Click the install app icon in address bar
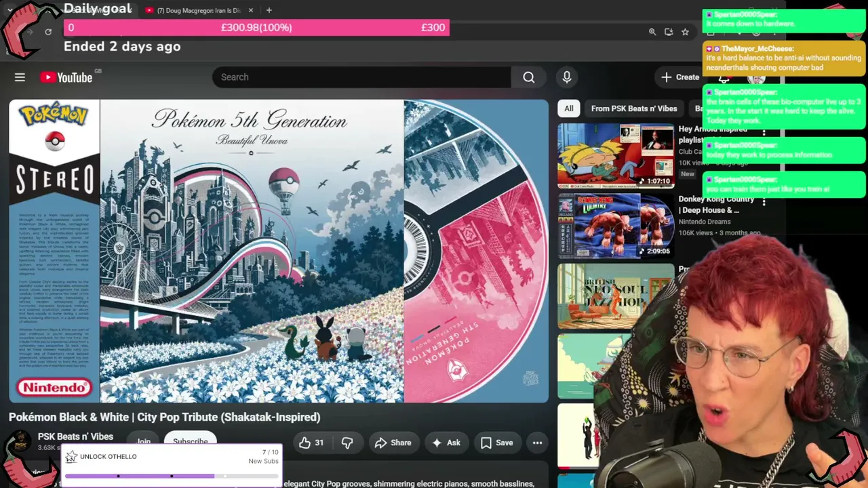Viewport: 868px width, 488px height. [669, 32]
